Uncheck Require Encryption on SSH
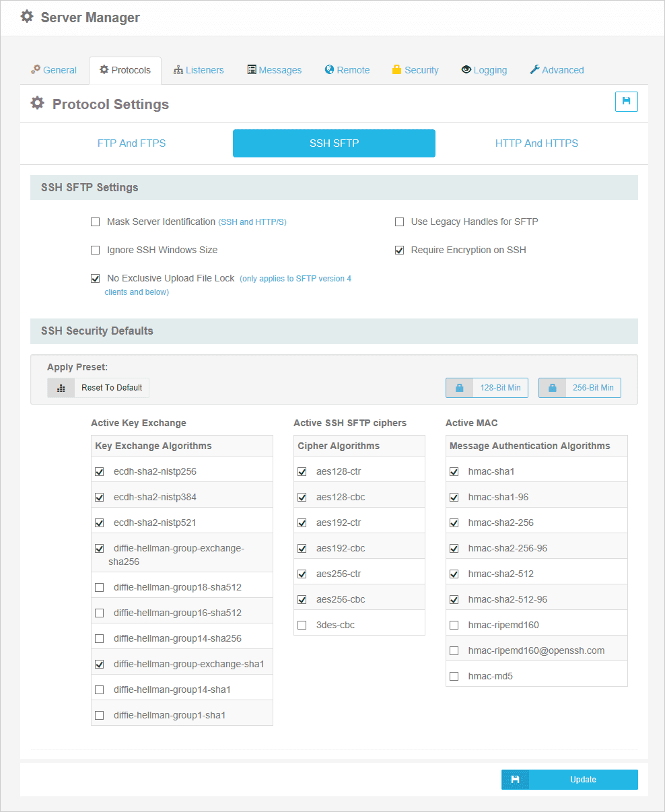 click(x=400, y=250)
